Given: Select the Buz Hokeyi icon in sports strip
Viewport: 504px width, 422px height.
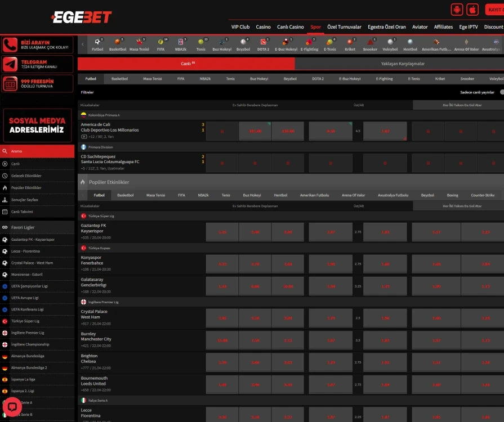Looking at the screenshot, I should 222,42.
